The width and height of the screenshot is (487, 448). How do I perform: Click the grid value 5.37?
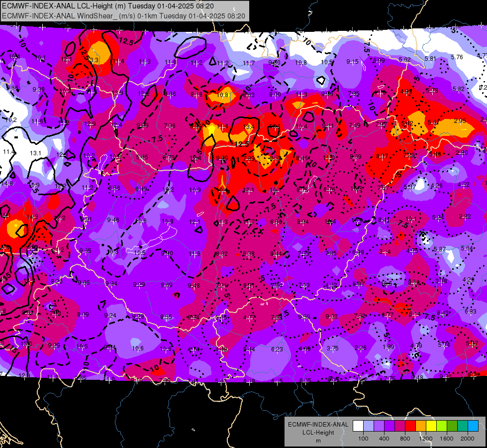click(410, 187)
